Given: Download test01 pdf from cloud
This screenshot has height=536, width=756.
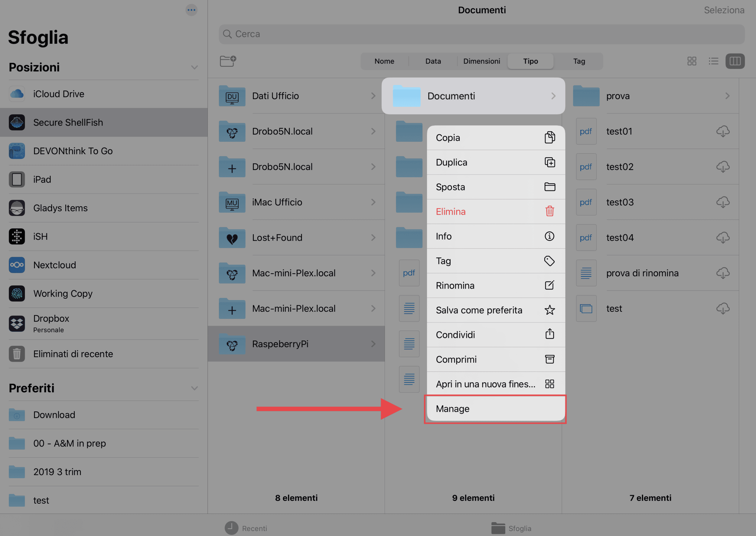Looking at the screenshot, I should click(x=723, y=131).
